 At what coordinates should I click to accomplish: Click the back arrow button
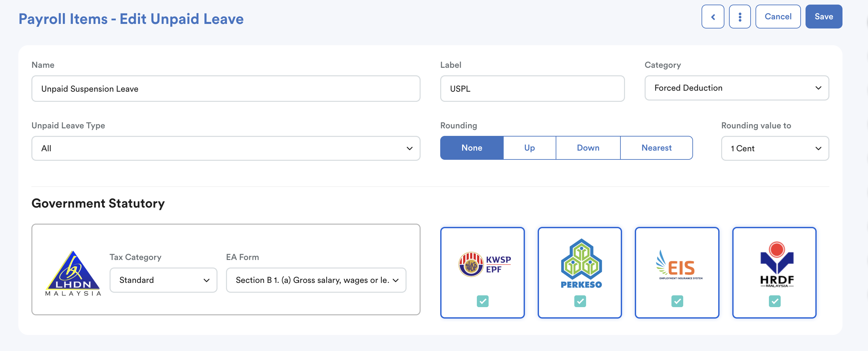[713, 17]
